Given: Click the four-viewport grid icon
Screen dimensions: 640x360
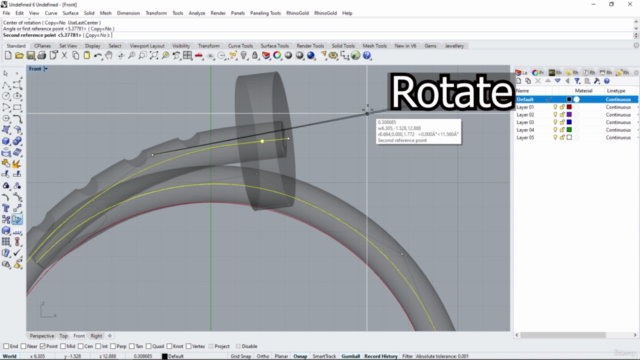Looking at the screenshot, I should coord(187,56).
